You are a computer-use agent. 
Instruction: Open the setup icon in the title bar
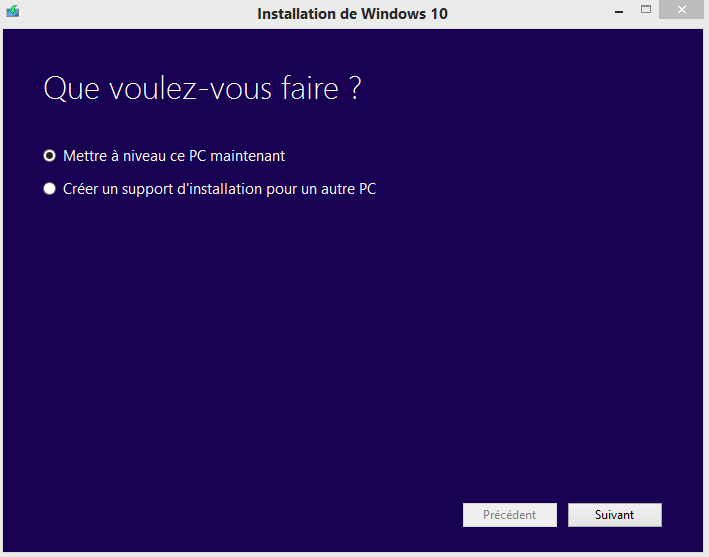point(13,11)
